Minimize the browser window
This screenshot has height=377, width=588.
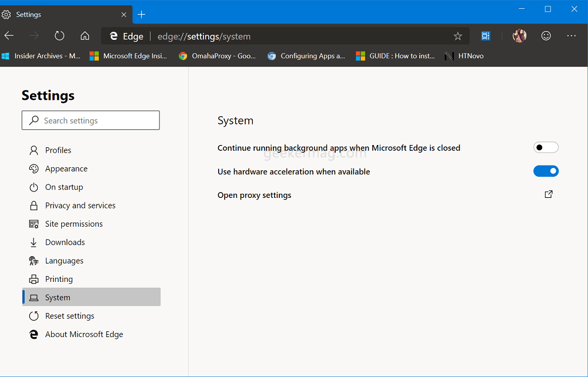pyautogui.click(x=522, y=9)
